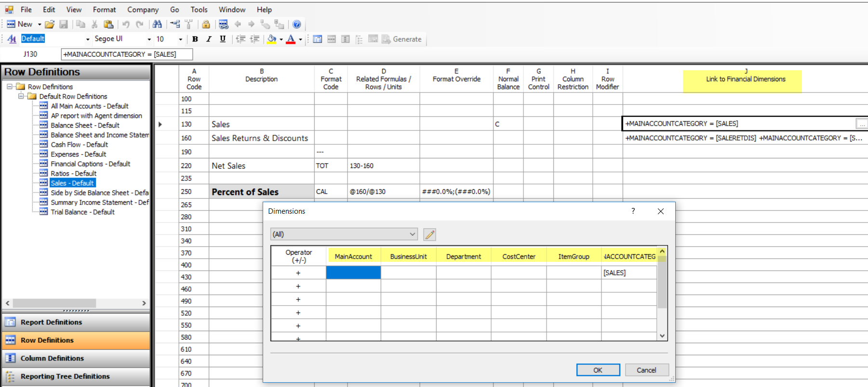Open the Tools menu
Viewport: 868px width, 387px height.
click(199, 10)
